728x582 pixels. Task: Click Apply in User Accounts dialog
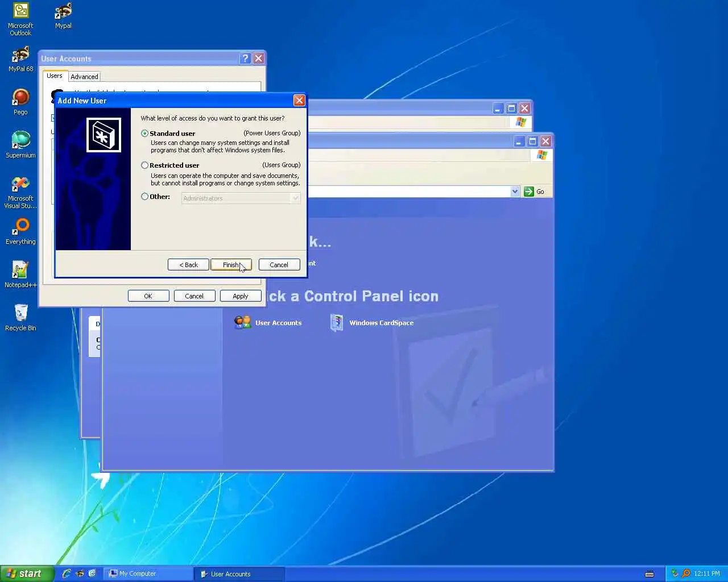(x=240, y=296)
